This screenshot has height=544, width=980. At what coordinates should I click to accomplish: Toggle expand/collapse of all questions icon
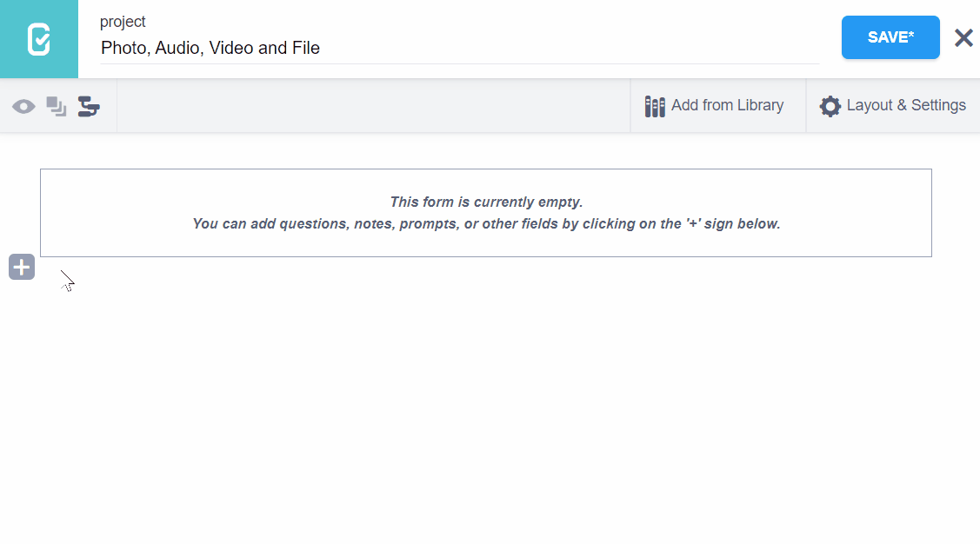pos(57,106)
